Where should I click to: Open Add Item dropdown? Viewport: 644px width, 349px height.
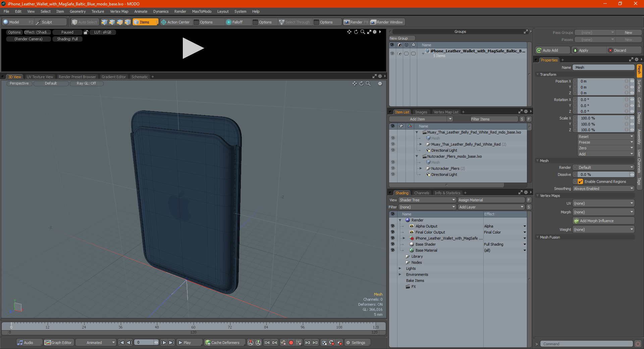coord(421,119)
